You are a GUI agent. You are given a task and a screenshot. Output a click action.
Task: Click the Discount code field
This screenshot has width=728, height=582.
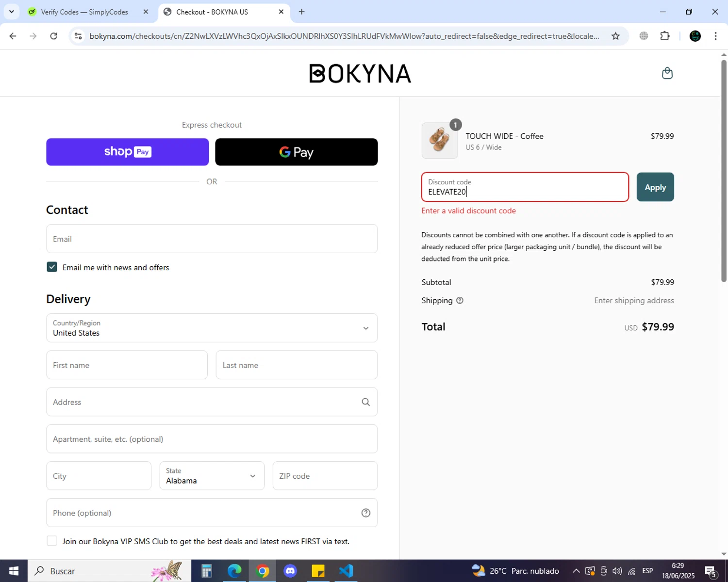[x=525, y=187]
